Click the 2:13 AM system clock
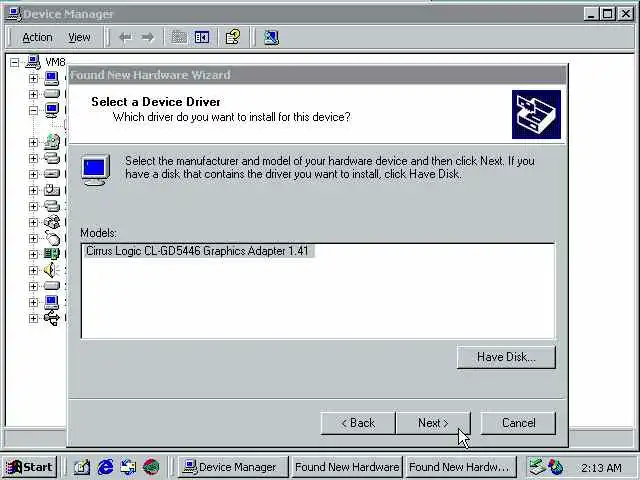Image resolution: width=640 pixels, height=480 pixels. pos(601,467)
